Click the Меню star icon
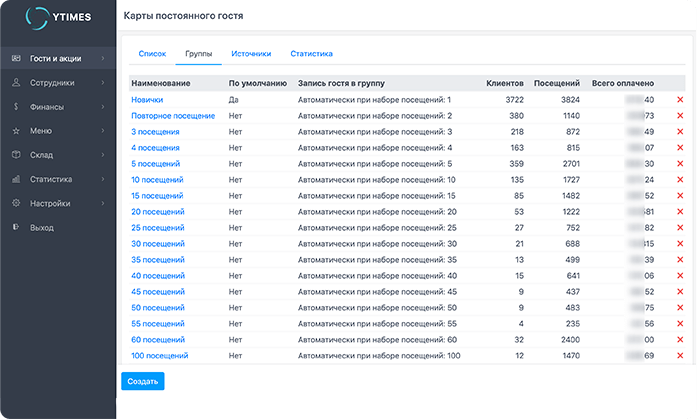The width and height of the screenshot is (697, 419). click(x=16, y=131)
